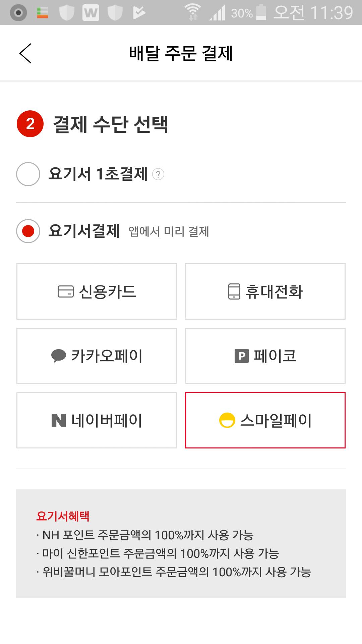Open the 요기서 1초결제 help question mark

(x=158, y=174)
